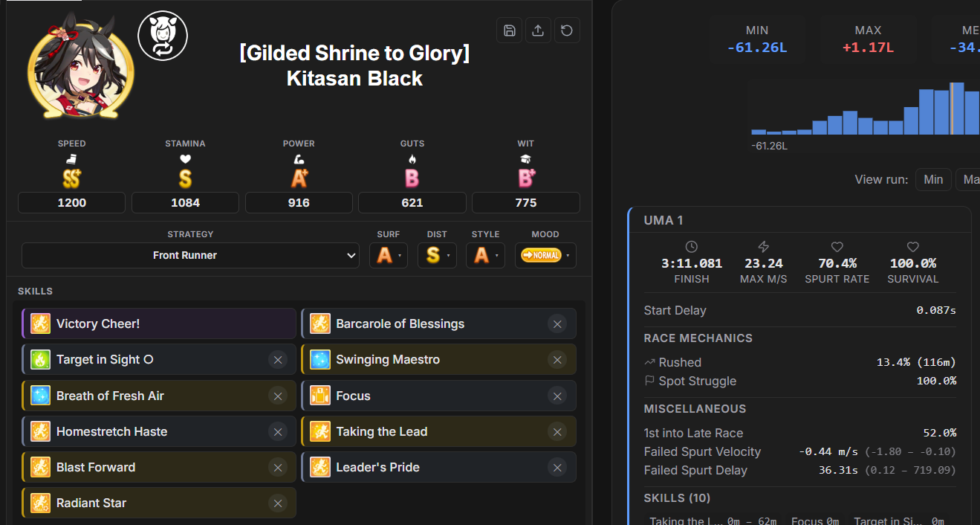The height and width of the screenshot is (525, 980).
Task: Remove the Barcarole of Blessings skill
Action: (557, 323)
